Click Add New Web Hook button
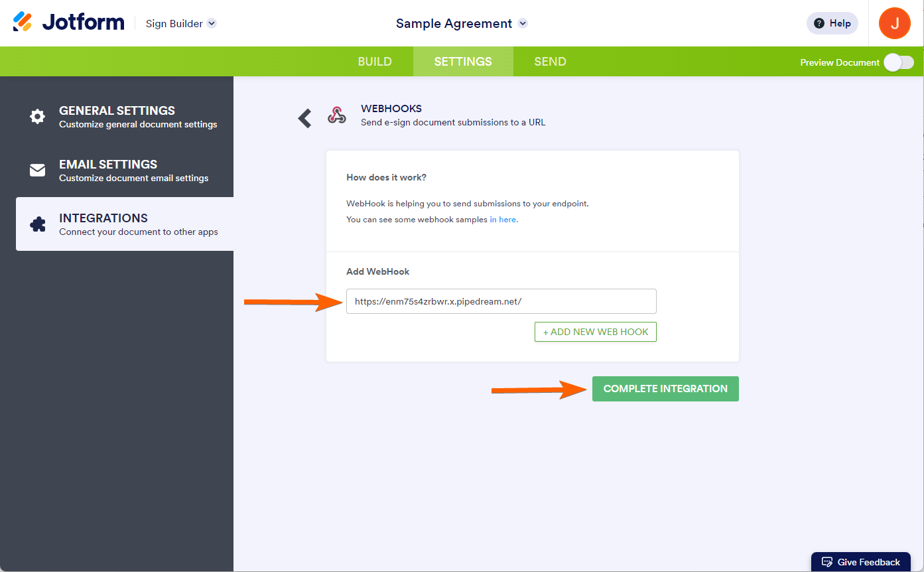924x572 pixels. 595,332
